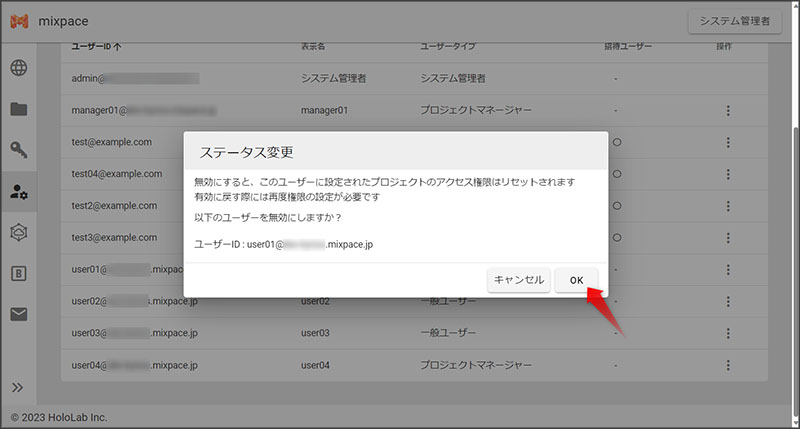This screenshot has height=429, width=800.
Task: Open actions menu for user04 row
Action: 728,366
